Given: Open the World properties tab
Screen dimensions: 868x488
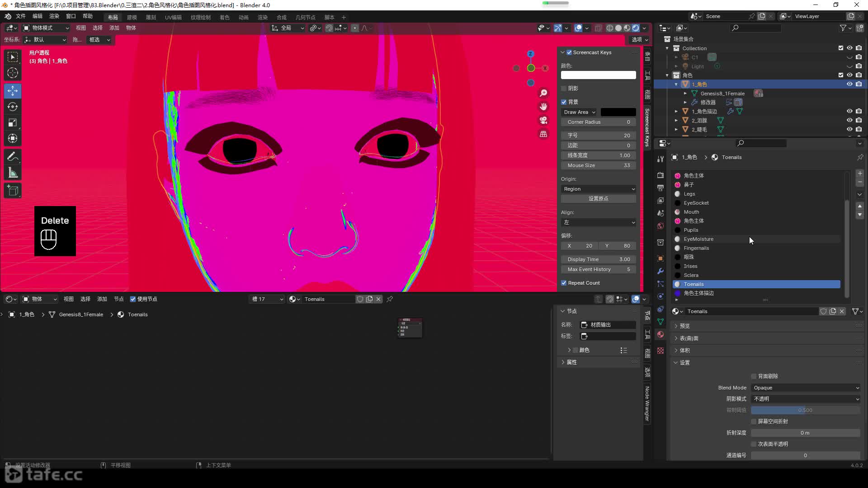Looking at the screenshot, I should tap(660, 226).
